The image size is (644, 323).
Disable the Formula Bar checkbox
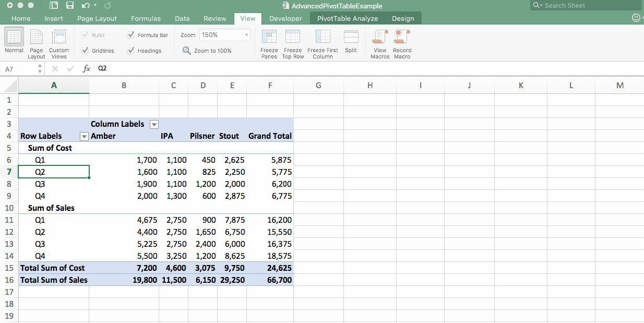pyautogui.click(x=130, y=34)
